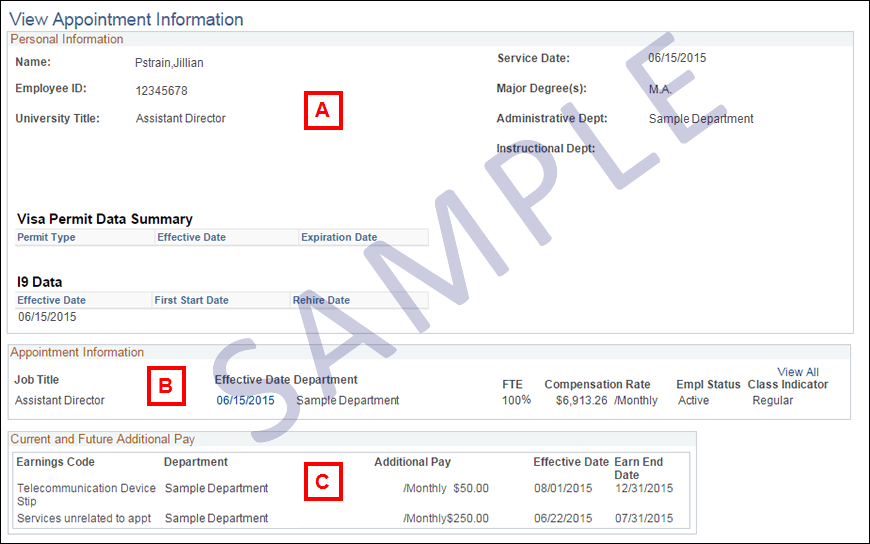Click Department label in Appointment Information
Viewport: 870px width, 544px height.
[x=325, y=380]
